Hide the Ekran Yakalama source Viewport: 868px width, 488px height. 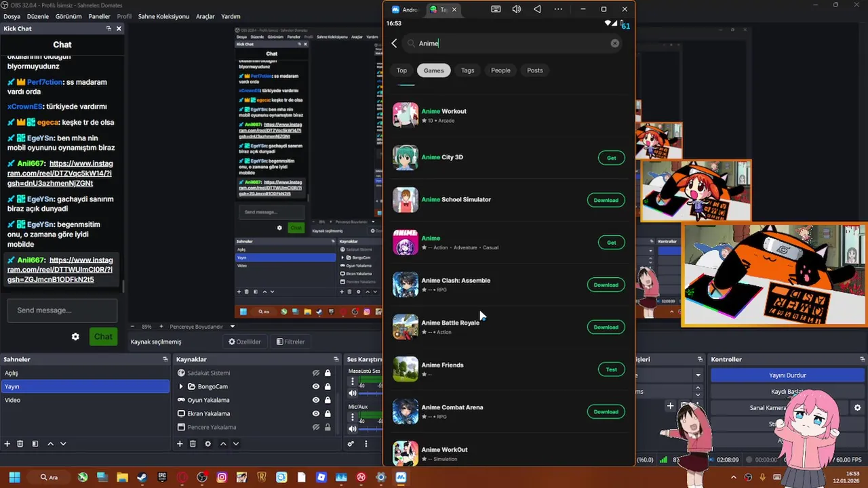coord(315,413)
